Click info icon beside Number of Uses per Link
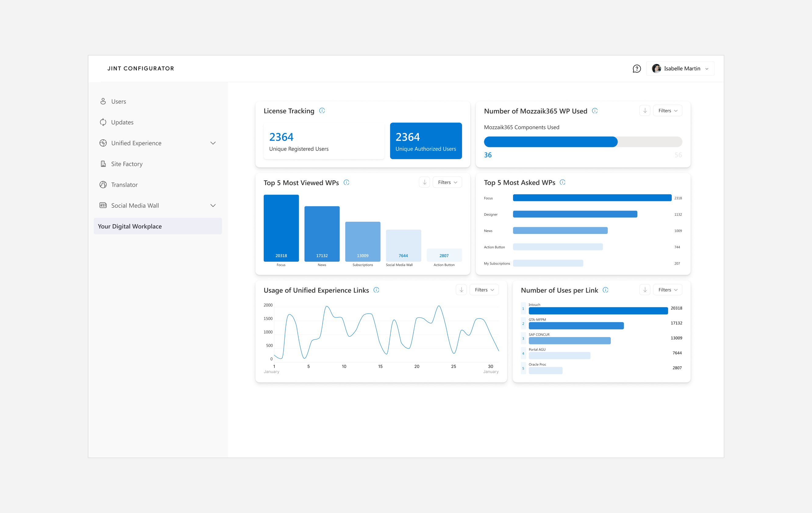This screenshot has width=812, height=513. pos(605,290)
